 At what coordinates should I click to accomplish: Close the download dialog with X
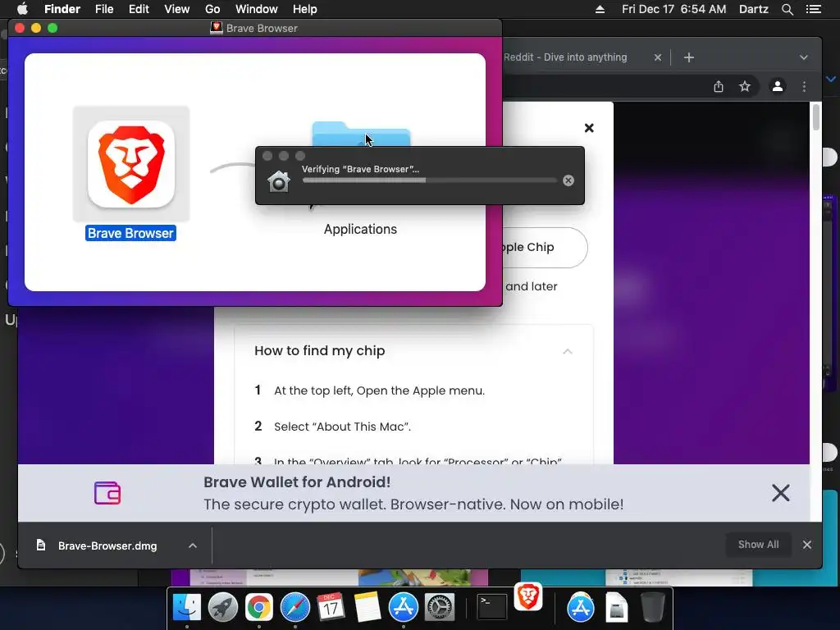589,128
